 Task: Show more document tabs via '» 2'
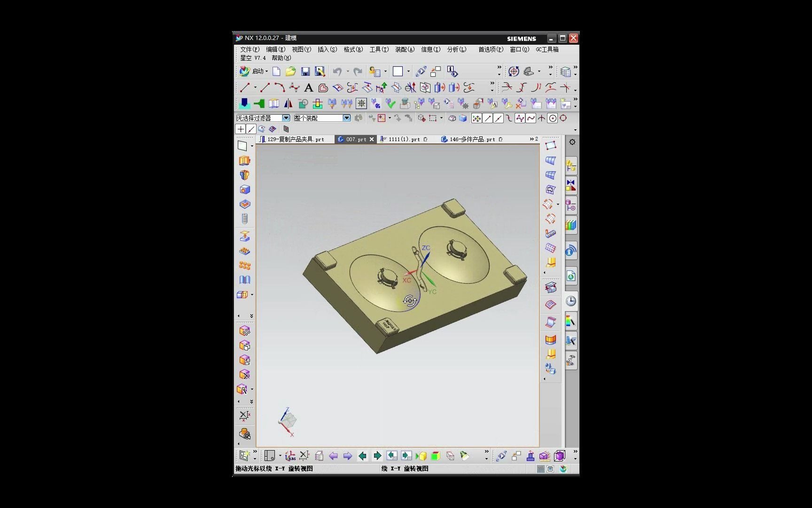pos(534,139)
